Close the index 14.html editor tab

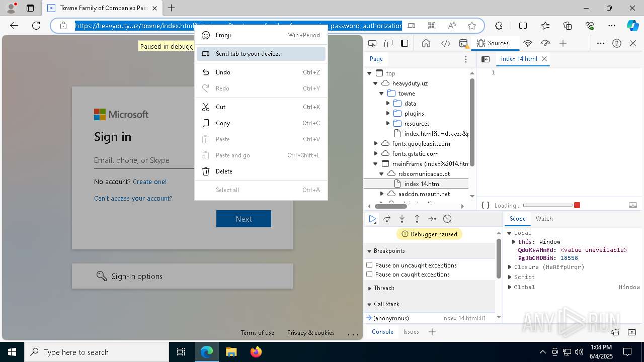pyautogui.click(x=544, y=59)
